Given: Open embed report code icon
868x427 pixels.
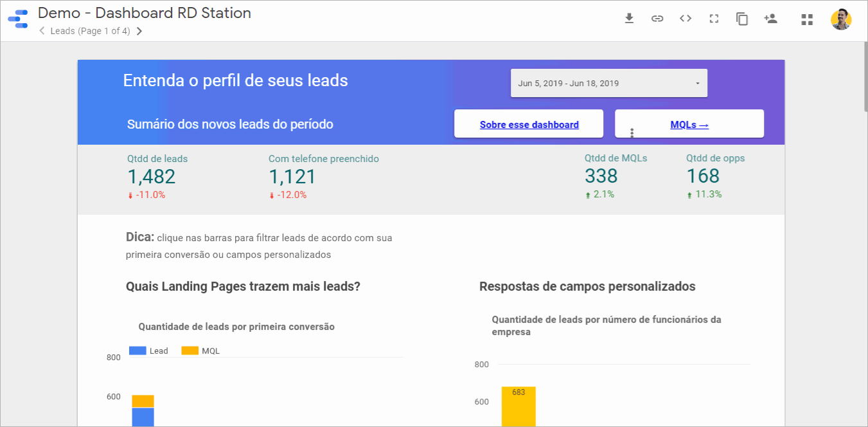Looking at the screenshot, I should point(686,19).
